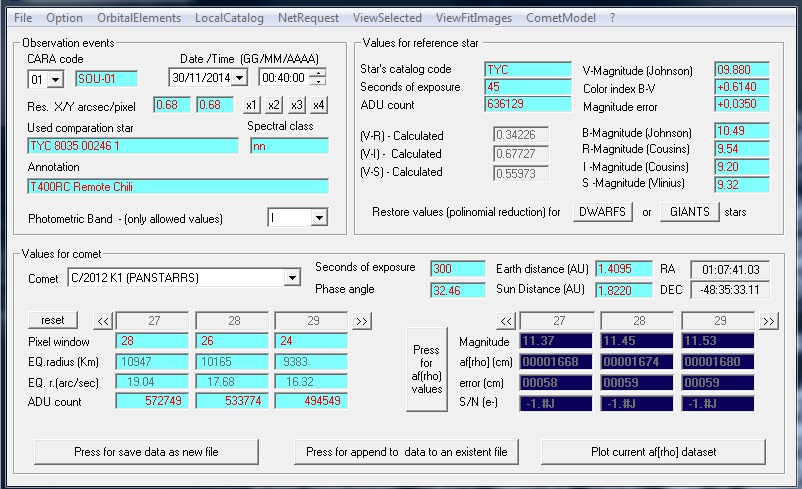Click the DEC value -48:35:33.11
The image size is (802, 489).
point(730,290)
